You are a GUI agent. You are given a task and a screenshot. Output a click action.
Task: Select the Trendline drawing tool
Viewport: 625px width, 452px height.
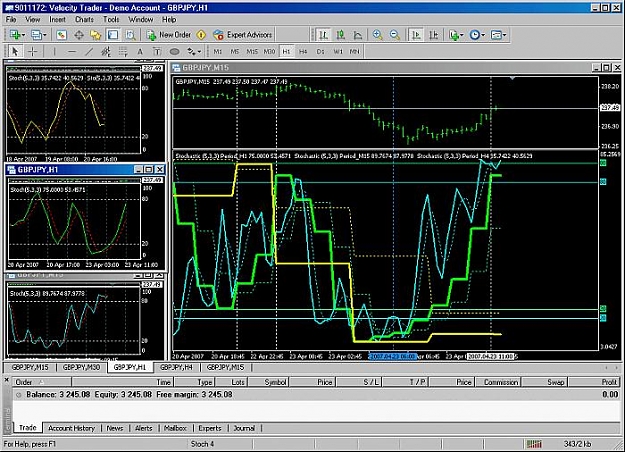pos(89,51)
